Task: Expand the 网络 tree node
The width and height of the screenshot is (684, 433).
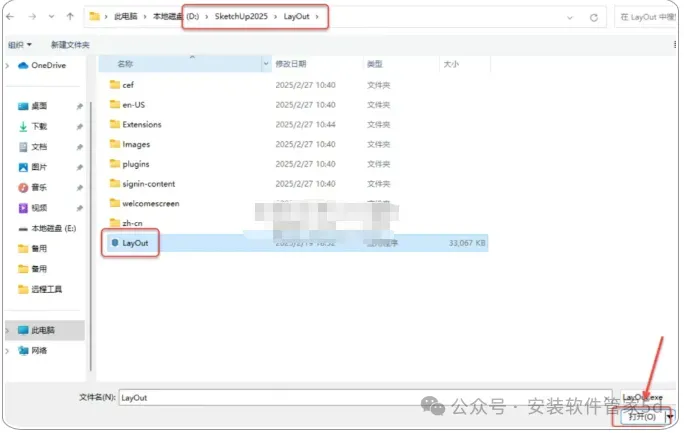Action: coord(7,350)
